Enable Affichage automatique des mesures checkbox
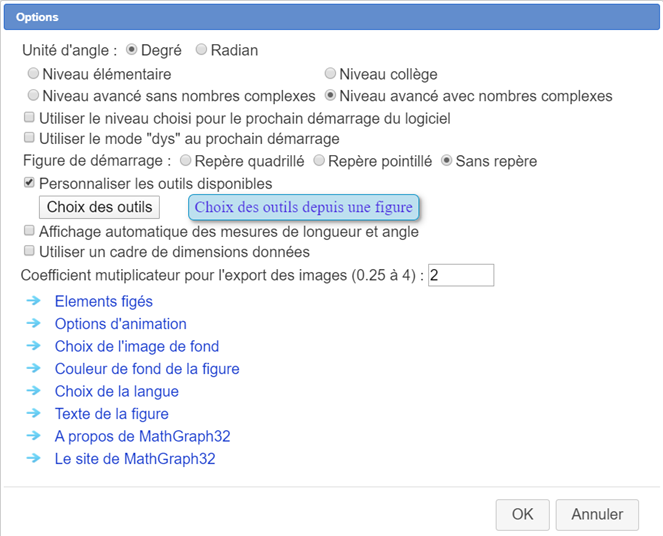663x536 pixels. pos(29,230)
